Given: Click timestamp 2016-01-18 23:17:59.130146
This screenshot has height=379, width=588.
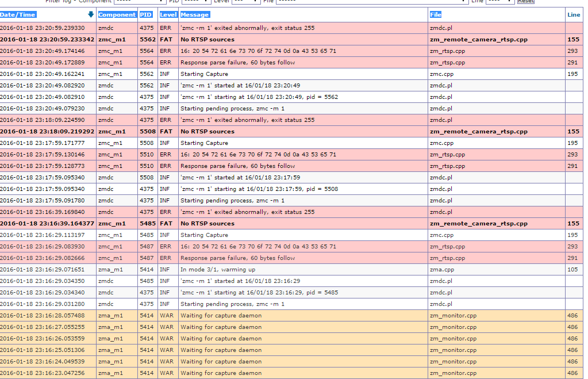Looking at the screenshot, I should 43,155.
